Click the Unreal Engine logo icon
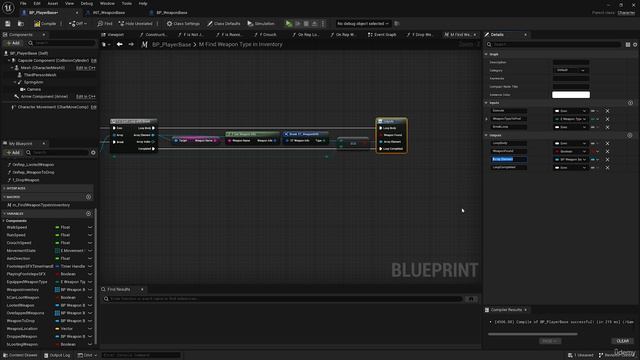 (x=8, y=7)
